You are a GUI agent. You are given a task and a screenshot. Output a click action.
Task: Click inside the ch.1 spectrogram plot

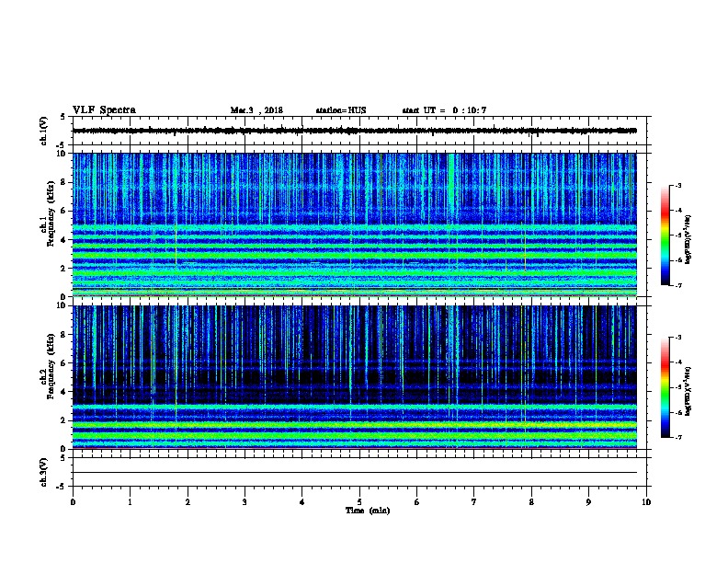click(355, 224)
